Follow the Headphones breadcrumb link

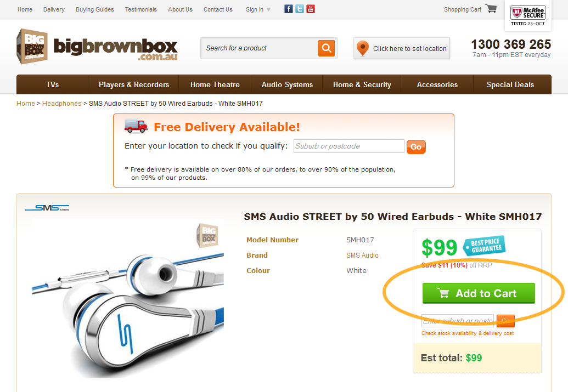[61, 104]
